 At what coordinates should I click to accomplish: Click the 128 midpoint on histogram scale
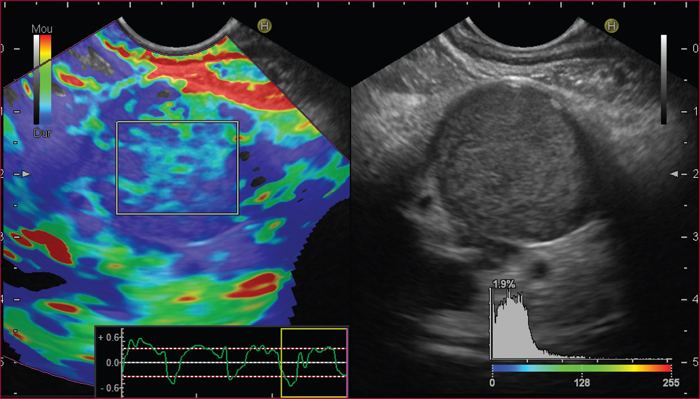(582, 382)
